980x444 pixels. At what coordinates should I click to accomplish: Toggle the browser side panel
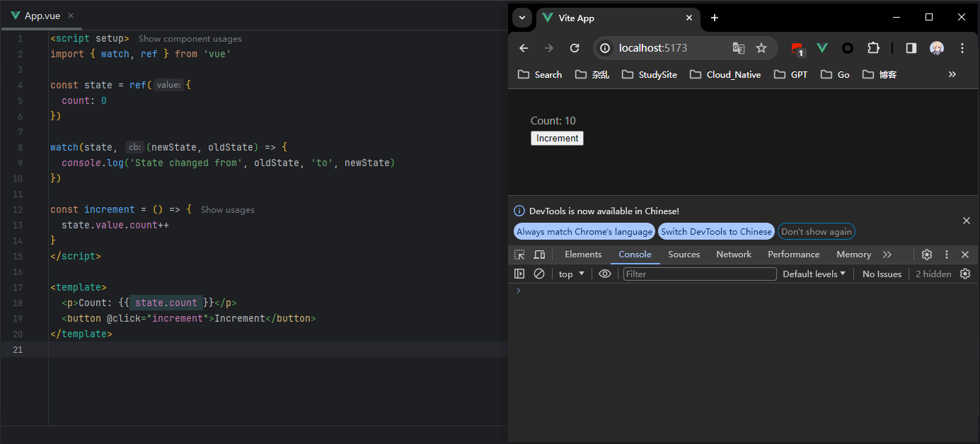911,48
